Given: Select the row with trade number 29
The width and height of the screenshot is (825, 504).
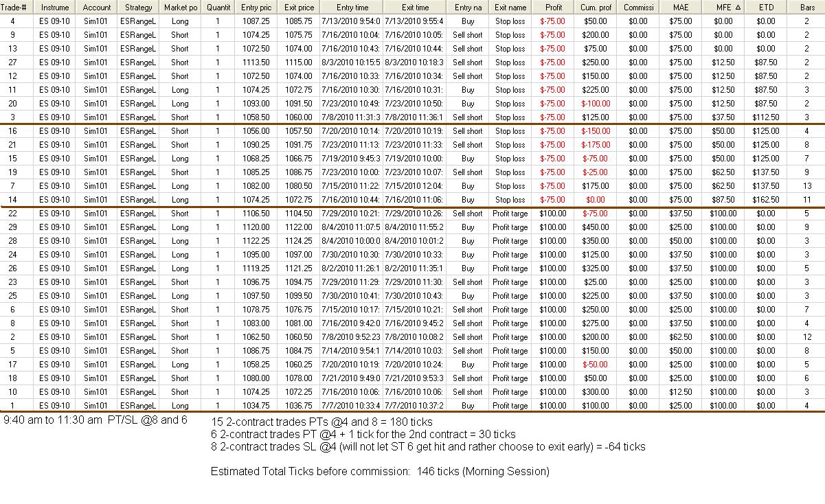Looking at the screenshot, I should click(x=412, y=227).
